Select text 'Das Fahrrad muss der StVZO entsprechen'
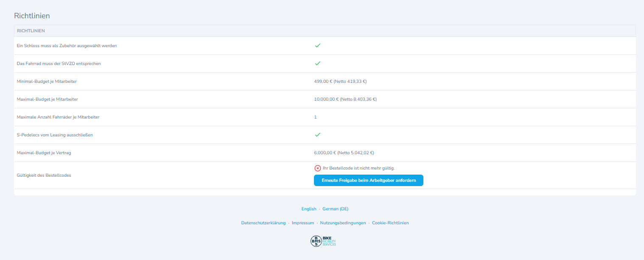Viewport: 644px width, 260px height. (59, 63)
